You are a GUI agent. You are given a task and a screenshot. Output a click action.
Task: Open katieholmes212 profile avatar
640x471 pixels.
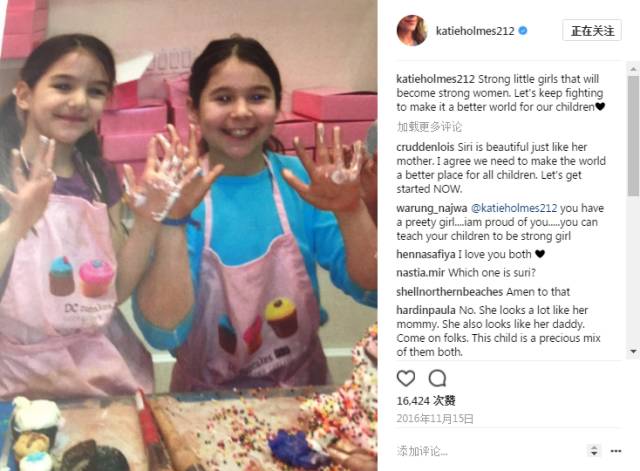[x=412, y=31]
